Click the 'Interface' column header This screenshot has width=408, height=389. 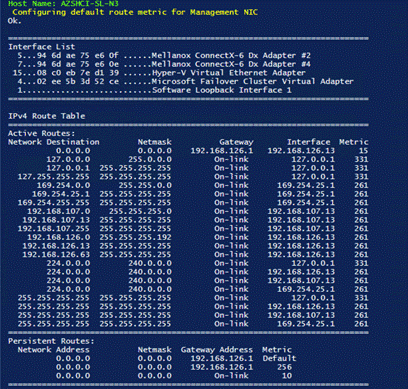click(309, 142)
